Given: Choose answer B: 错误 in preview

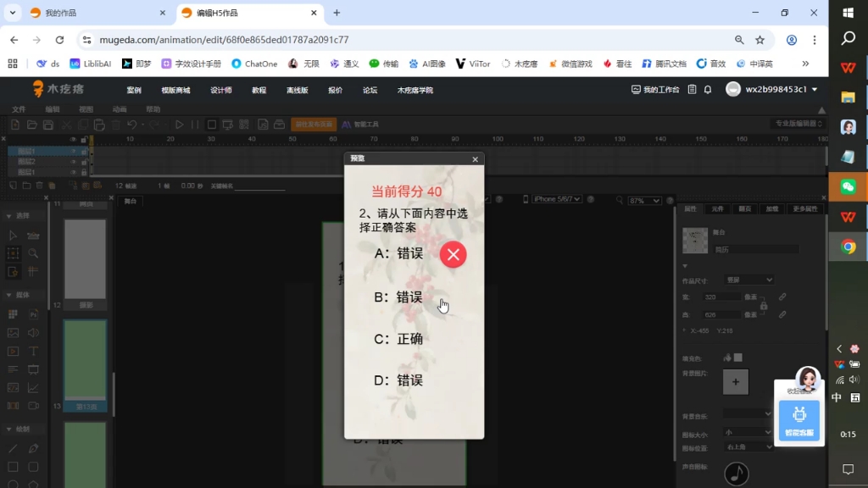Looking at the screenshot, I should tap(398, 297).
